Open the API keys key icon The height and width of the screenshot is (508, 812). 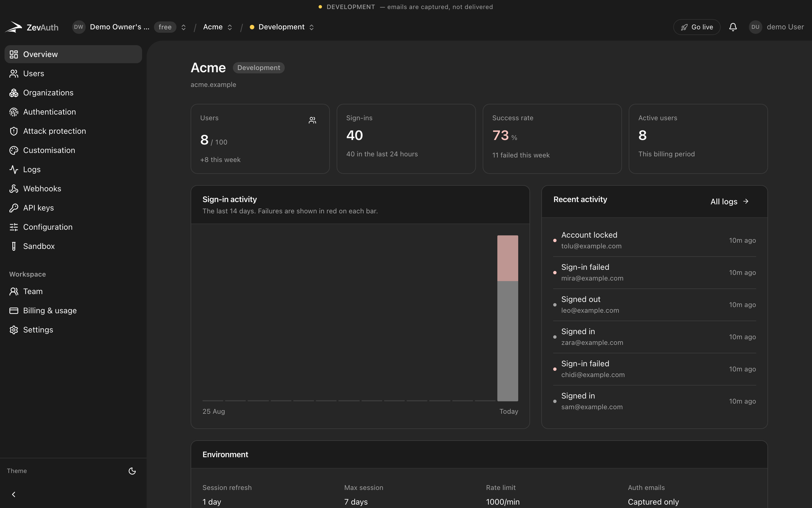[14, 208]
